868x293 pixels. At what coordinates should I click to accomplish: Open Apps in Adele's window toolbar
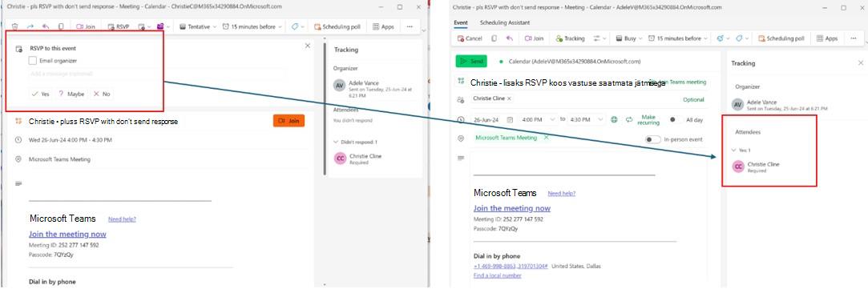pos(827,38)
